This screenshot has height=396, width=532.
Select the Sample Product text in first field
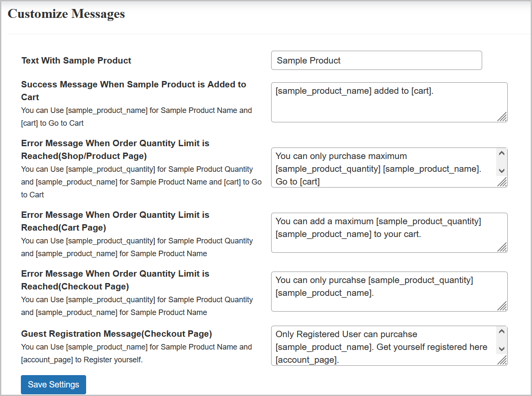click(x=309, y=60)
